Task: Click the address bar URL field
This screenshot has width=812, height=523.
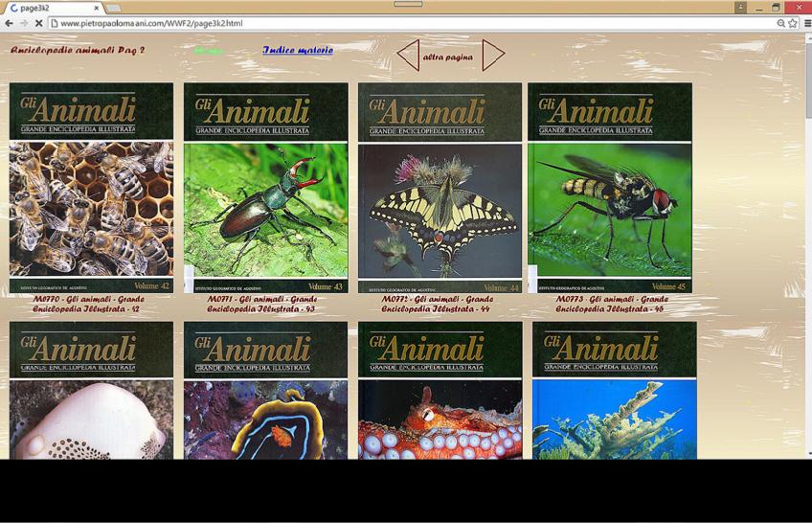Action: click(x=415, y=23)
